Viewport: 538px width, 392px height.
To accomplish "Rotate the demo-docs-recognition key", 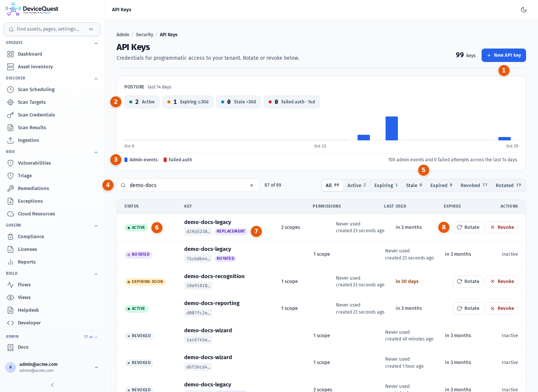I will coord(468,281).
